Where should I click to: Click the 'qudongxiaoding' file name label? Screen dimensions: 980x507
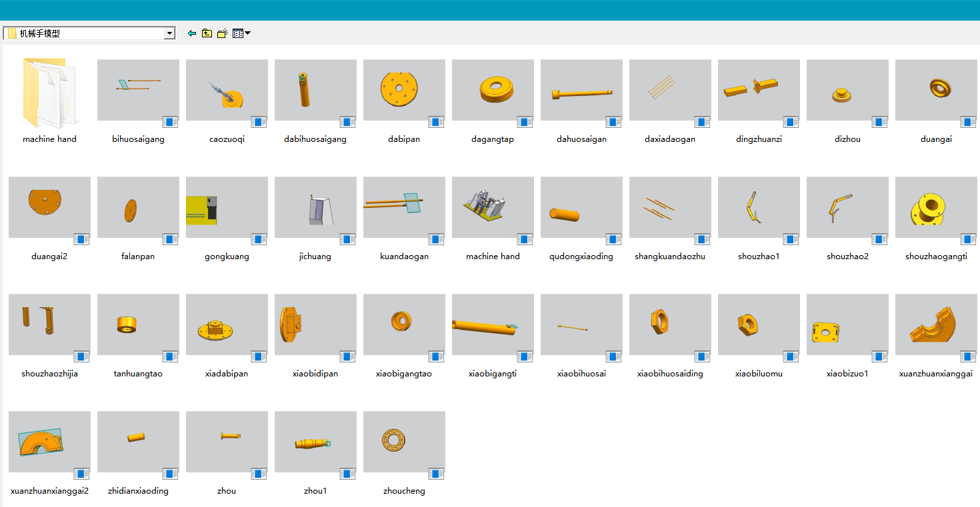point(581,256)
